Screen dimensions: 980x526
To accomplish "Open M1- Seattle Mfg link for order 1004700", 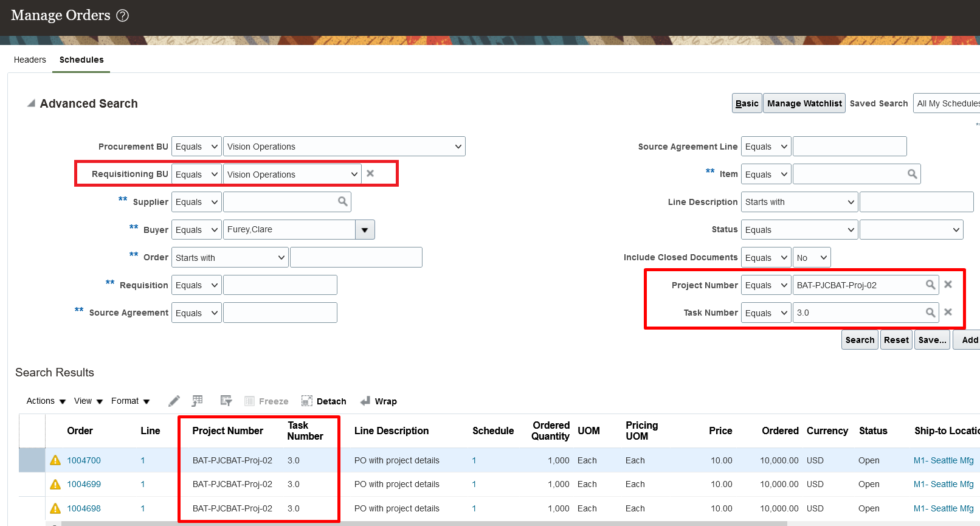I will coord(944,460).
